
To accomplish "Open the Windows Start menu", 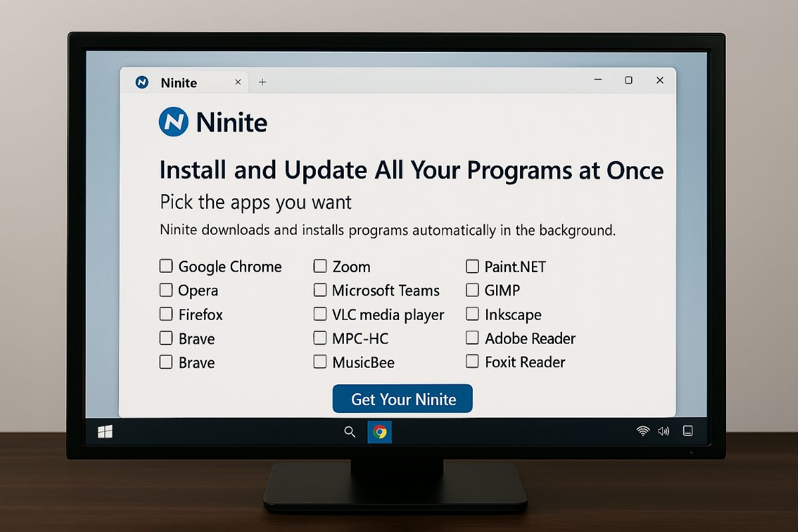I will tap(105, 432).
